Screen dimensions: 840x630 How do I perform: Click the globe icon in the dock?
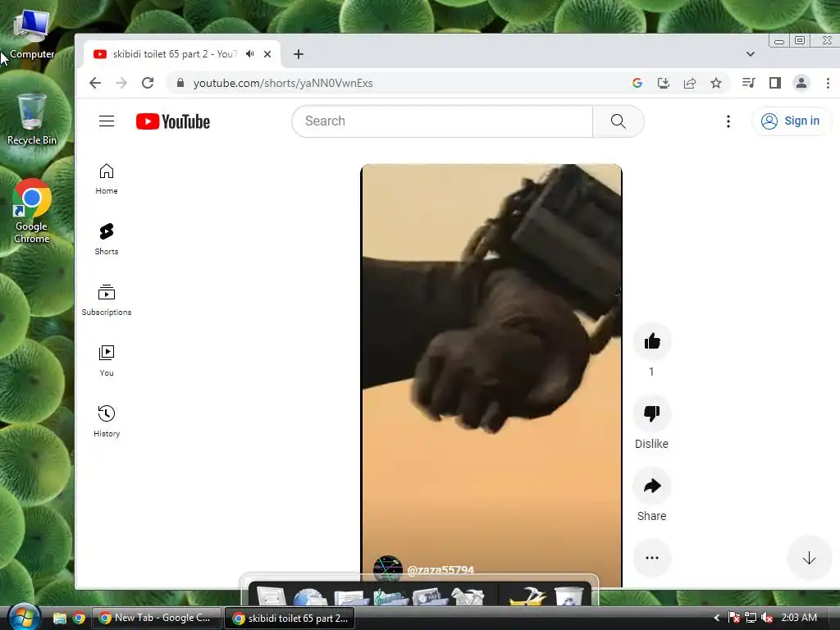(310, 597)
